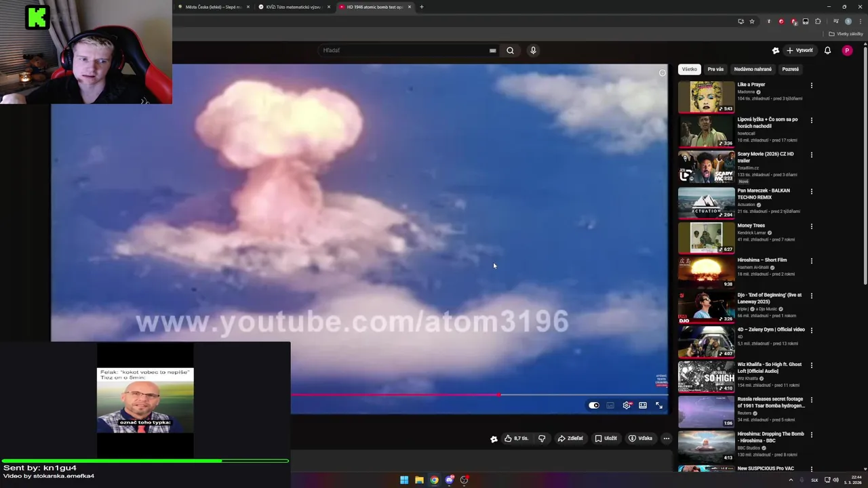This screenshot has width=868, height=488.
Task: Open Windows Start menu
Action: tap(404, 480)
